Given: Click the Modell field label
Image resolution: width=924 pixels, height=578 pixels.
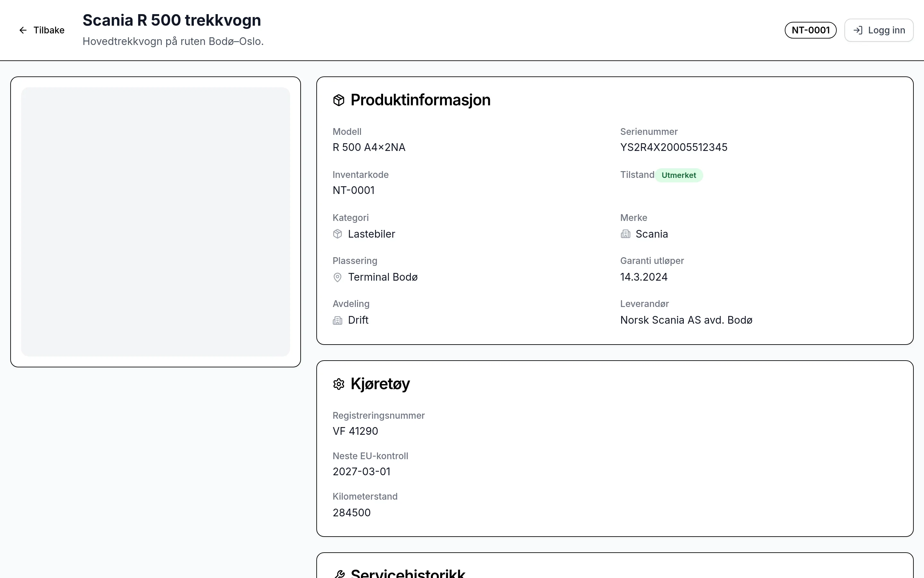Looking at the screenshot, I should (347, 132).
